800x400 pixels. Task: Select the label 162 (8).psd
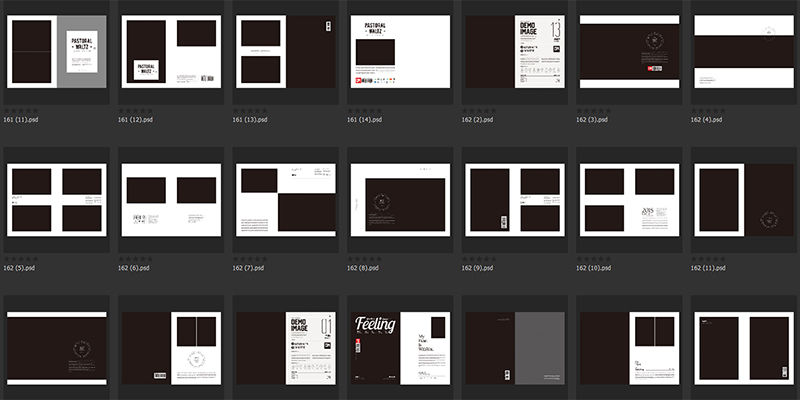(363, 268)
